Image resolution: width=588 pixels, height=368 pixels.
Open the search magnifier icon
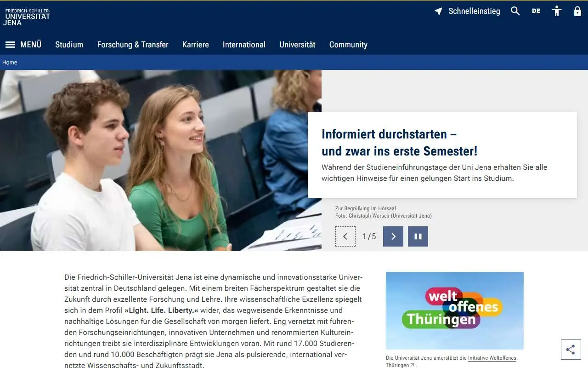tap(515, 11)
